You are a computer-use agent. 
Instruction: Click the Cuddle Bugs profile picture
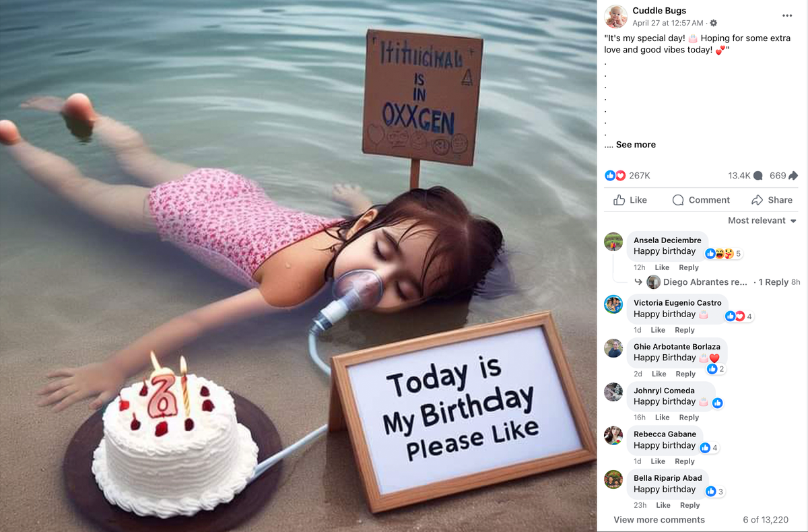coord(615,16)
